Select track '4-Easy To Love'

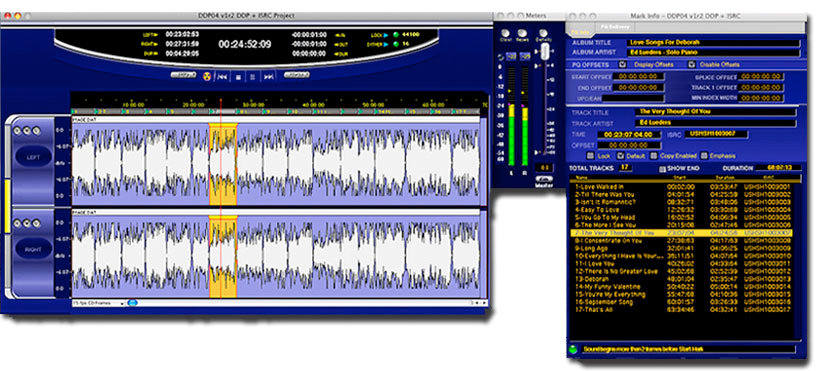[x=681, y=210]
